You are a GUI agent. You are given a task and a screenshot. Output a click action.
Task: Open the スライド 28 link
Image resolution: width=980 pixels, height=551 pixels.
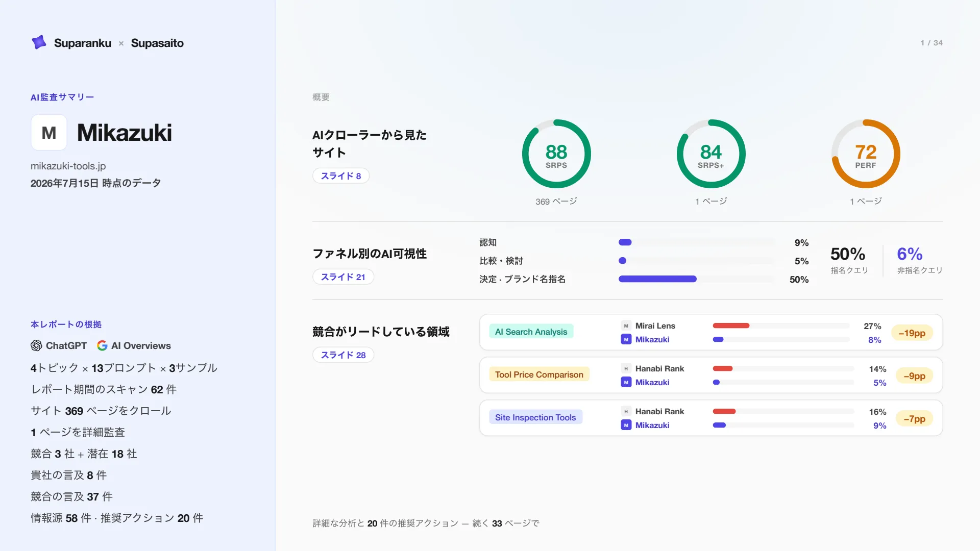click(x=343, y=355)
